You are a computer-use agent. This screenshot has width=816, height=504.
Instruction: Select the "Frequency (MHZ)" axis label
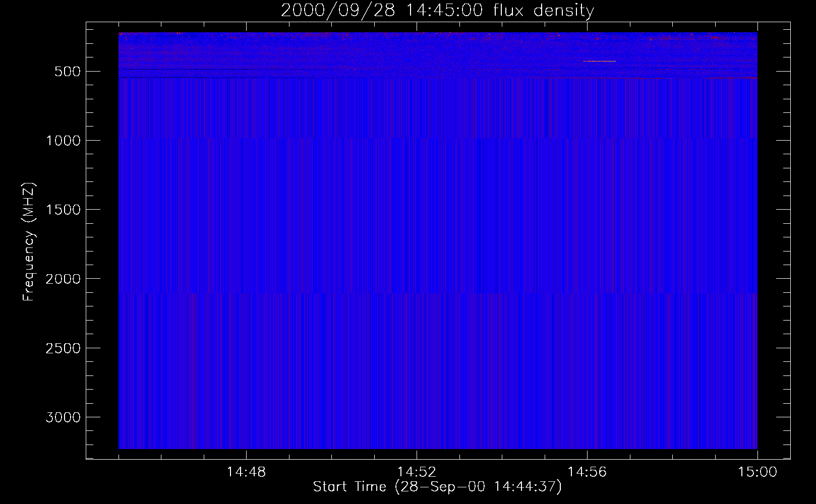(29, 241)
